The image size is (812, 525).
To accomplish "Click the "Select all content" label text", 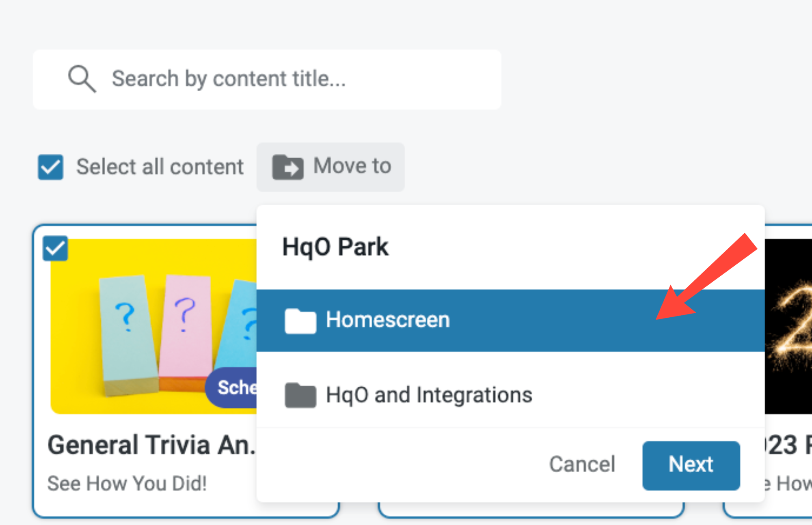I will coord(160,167).
